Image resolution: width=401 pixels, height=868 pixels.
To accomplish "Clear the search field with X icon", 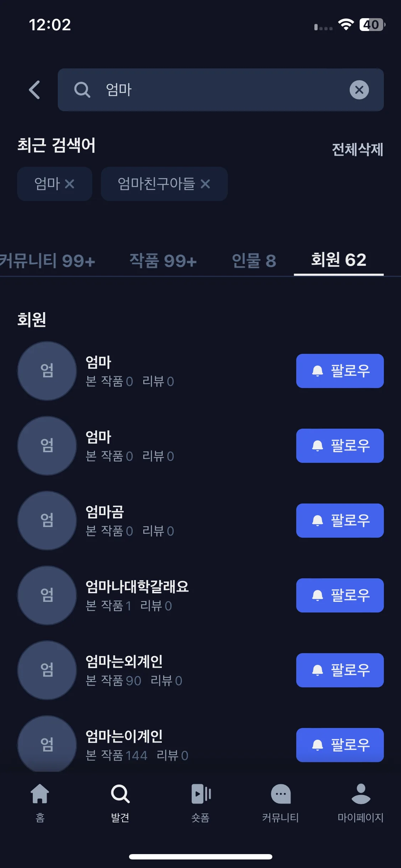I will click(x=359, y=90).
